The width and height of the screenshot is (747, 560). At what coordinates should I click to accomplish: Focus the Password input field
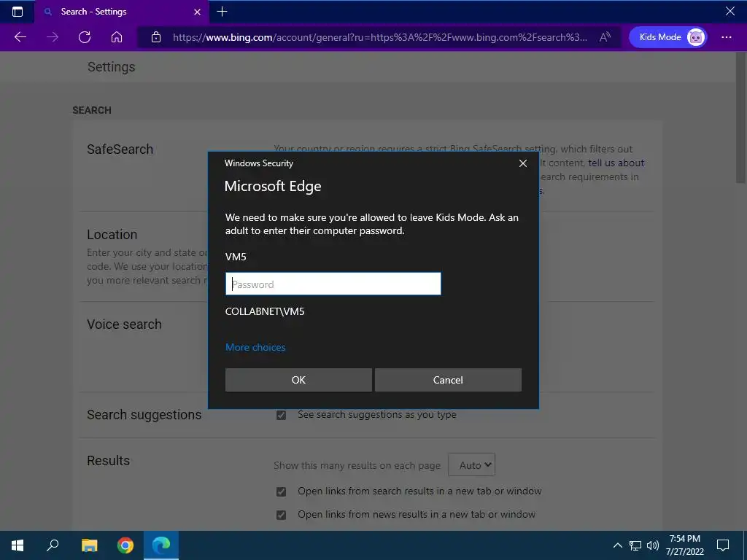333,284
